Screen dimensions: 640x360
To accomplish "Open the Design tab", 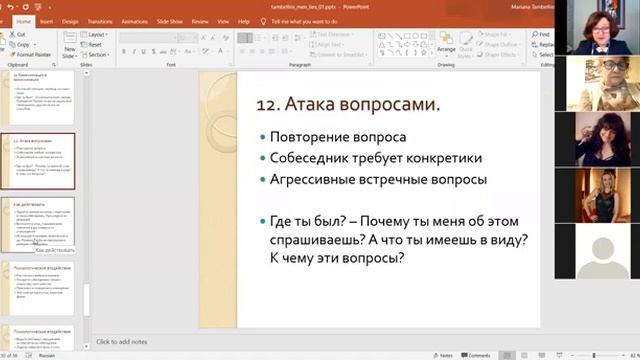I will tap(70, 22).
